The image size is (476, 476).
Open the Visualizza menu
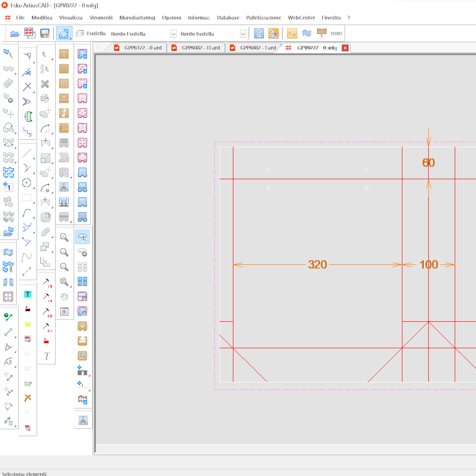[71, 18]
